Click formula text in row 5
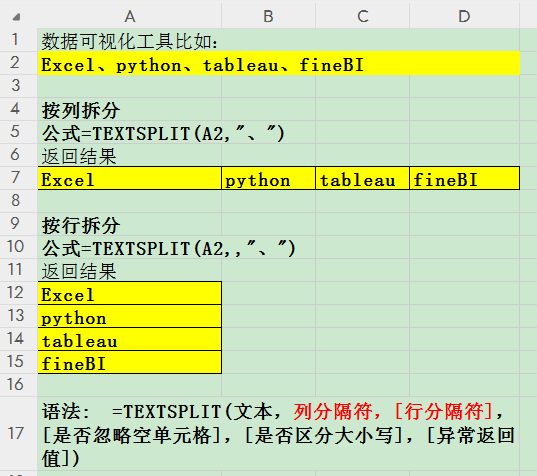The image size is (537, 476). [x=163, y=133]
